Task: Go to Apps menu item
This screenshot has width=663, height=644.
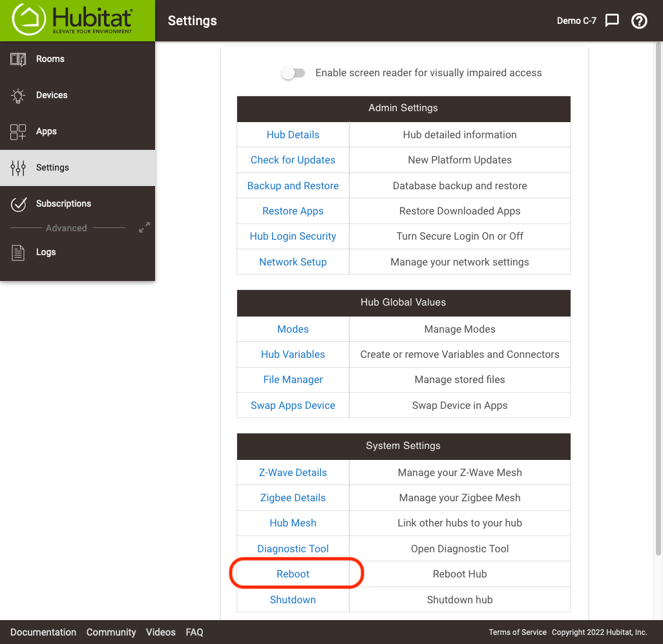Action: tap(78, 132)
